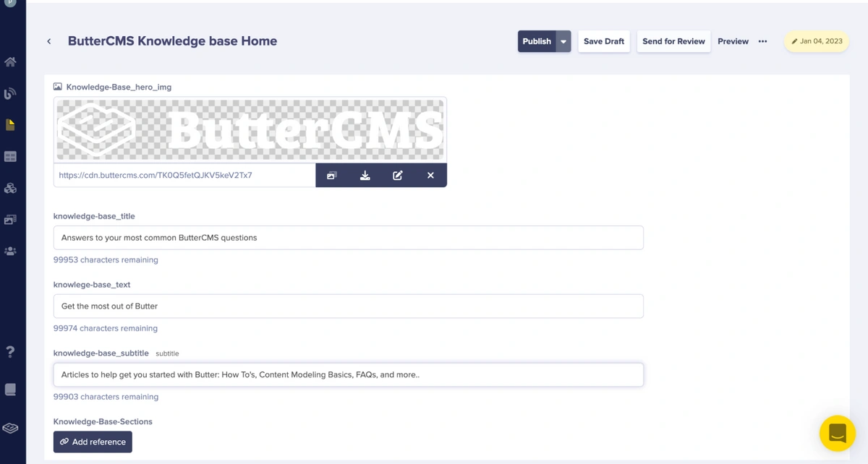
Task: Open Collections grid icon in sidebar
Action: coord(10,157)
